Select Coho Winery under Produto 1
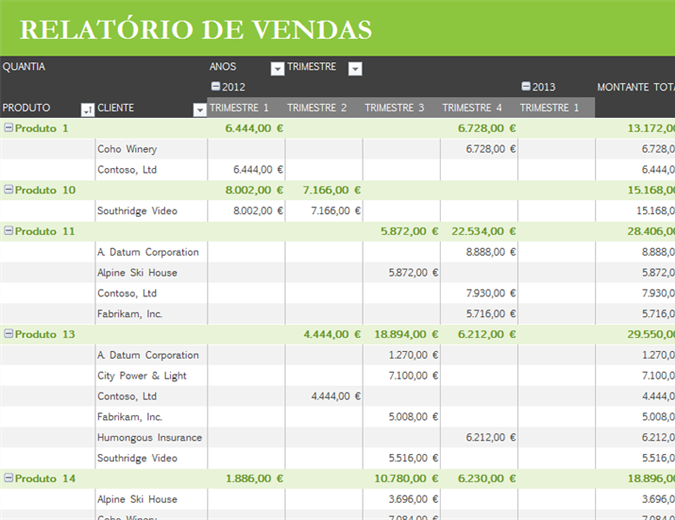This screenshot has width=675, height=520. (127, 149)
